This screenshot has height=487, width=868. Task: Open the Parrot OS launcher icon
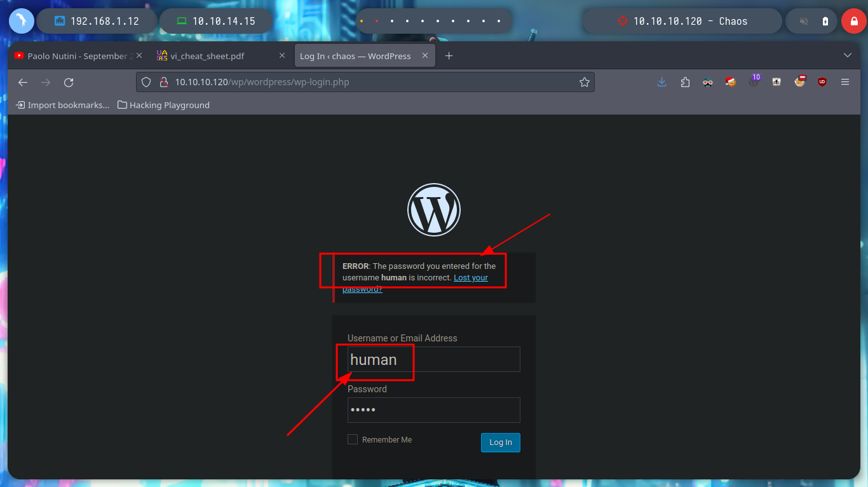pyautogui.click(x=22, y=21)
